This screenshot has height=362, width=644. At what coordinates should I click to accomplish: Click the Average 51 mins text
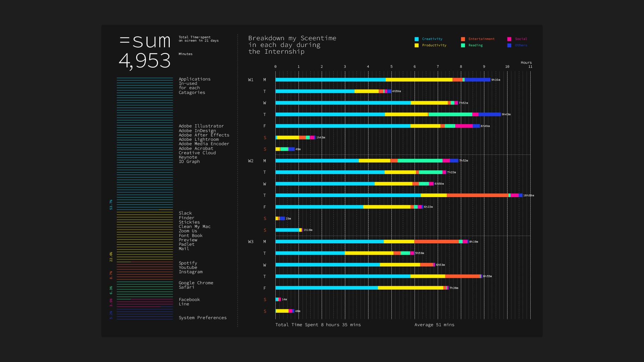coord(434,325)
